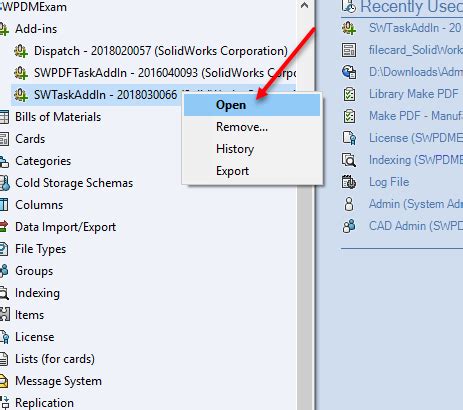
Task: Click the D:\Downloads entry icon
Action: click(349, 72)
